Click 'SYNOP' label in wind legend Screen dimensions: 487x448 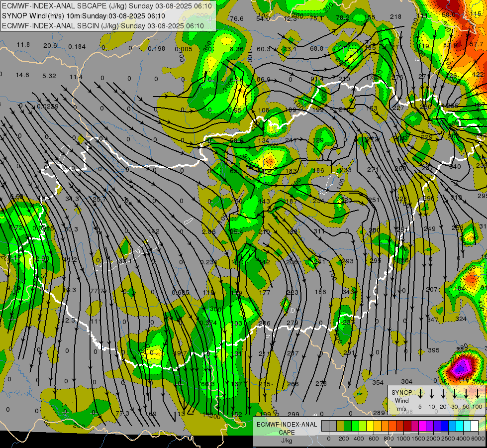click(x=401, y=393)
